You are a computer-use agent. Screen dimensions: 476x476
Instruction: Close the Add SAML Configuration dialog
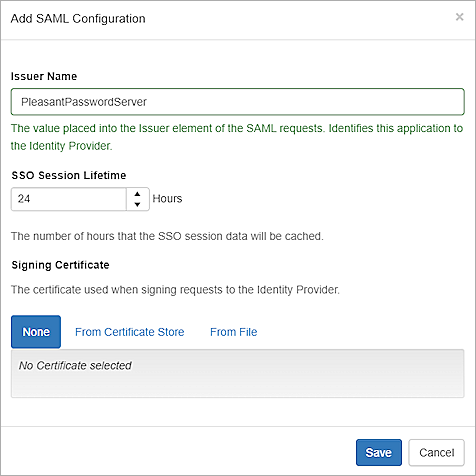point(459,17)
